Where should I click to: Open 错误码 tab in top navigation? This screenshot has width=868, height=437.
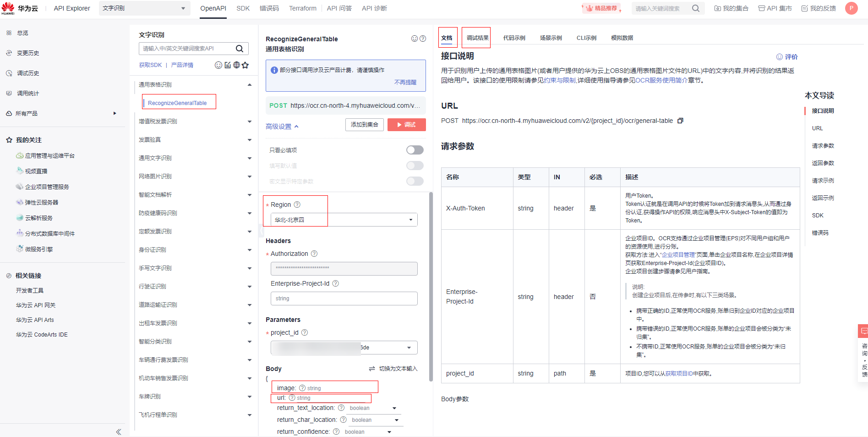269,8
